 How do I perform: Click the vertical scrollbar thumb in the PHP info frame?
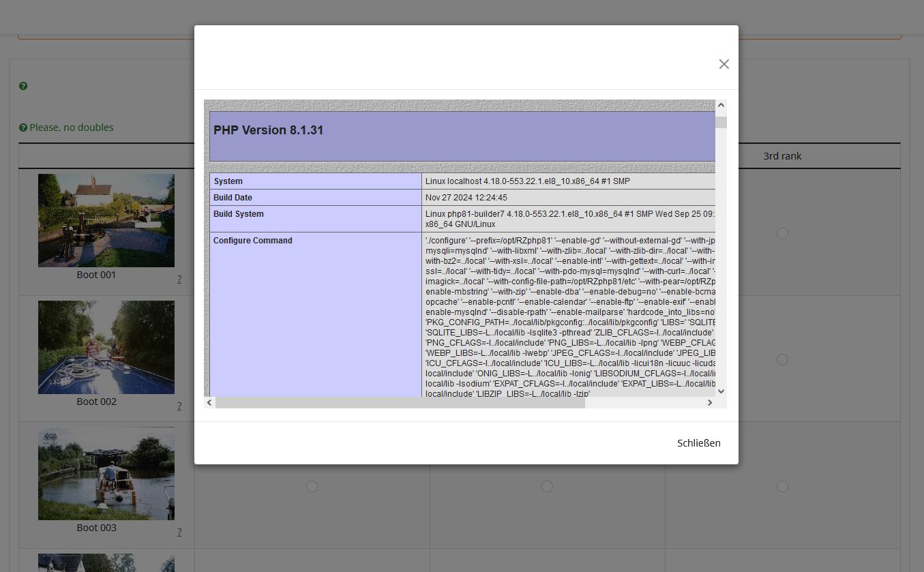pyautogui.click(x=721, y=122)
